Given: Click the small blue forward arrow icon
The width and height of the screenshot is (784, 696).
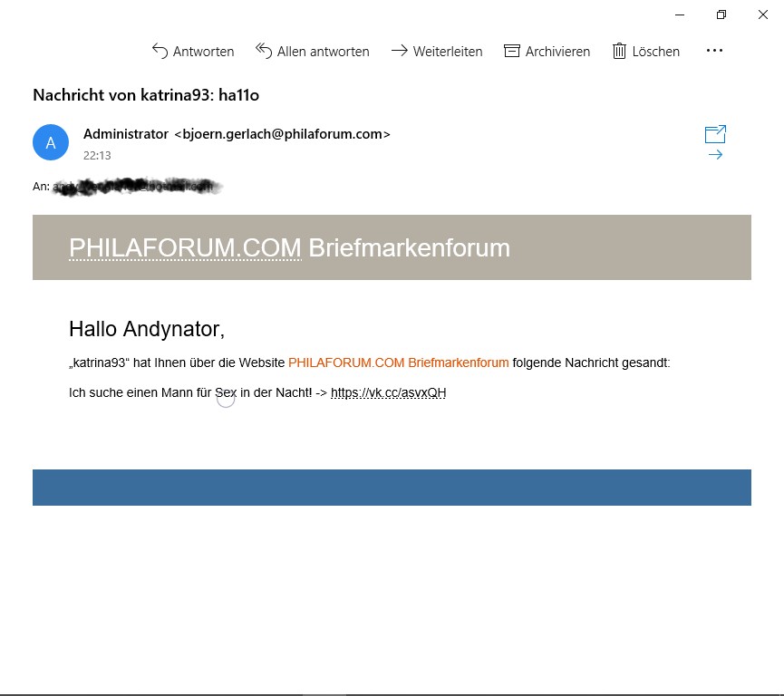Looking at the screenshot, I should [715, 154].
